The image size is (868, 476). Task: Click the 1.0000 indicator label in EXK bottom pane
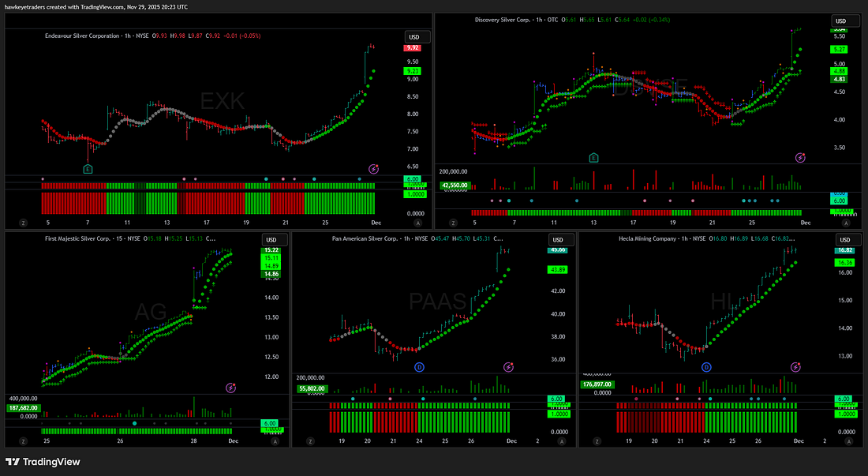415,194
